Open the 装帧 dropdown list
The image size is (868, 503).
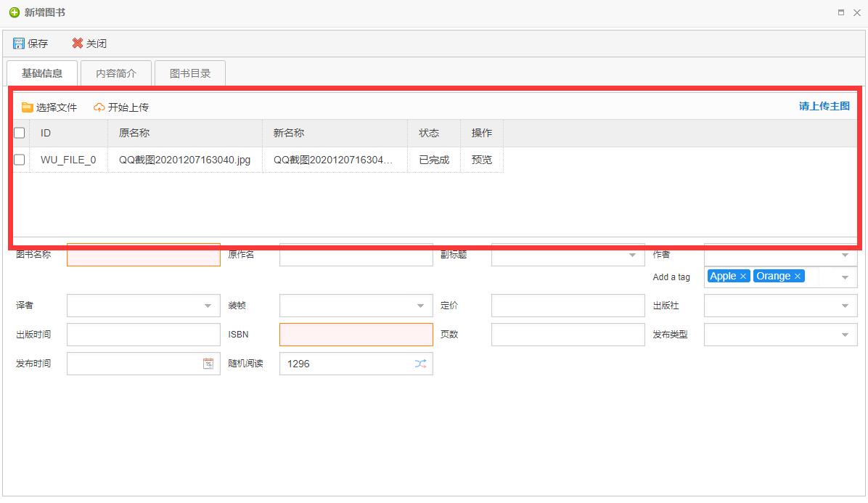pos(422,305)
